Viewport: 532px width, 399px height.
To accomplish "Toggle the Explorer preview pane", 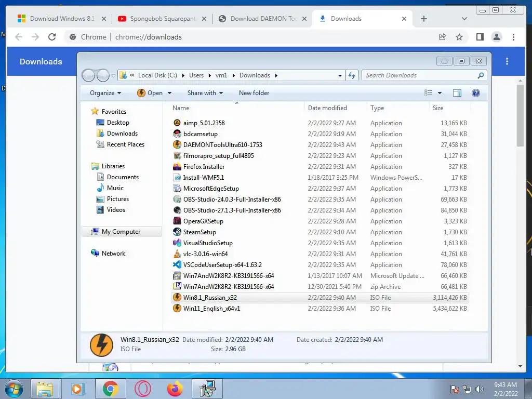I will coord(457,93).
